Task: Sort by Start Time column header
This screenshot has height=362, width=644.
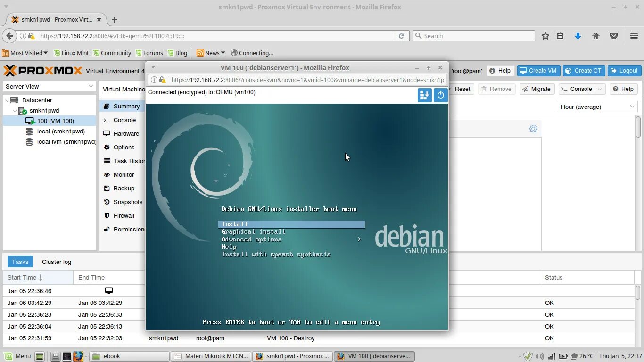Action: (38, 278)
